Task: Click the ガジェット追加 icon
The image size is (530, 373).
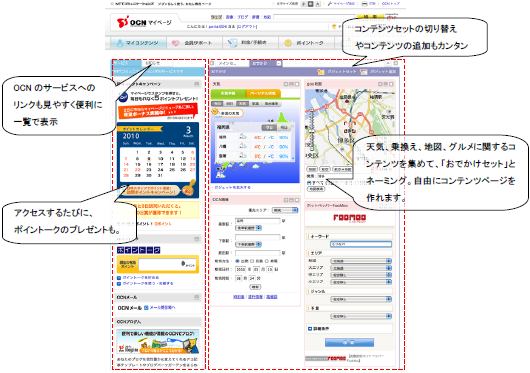Action: click(363, 72)
